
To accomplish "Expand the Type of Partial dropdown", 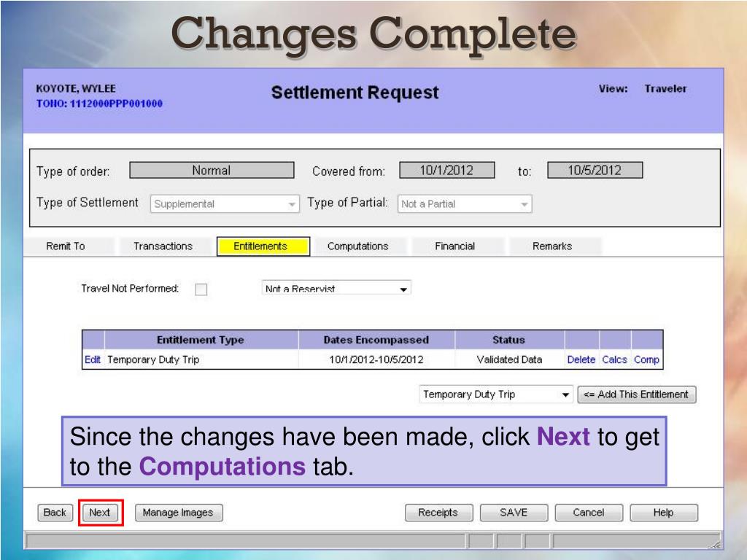I will tap(464, 204).
